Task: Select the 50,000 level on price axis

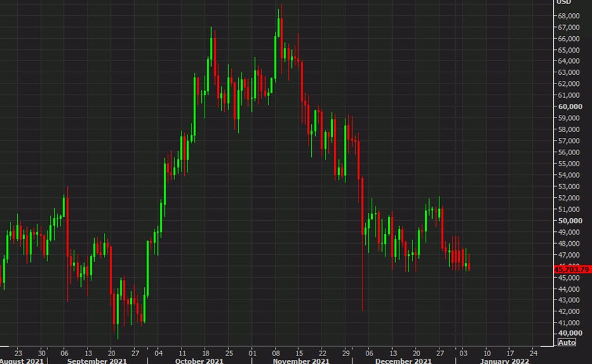Action: (569, 221)
